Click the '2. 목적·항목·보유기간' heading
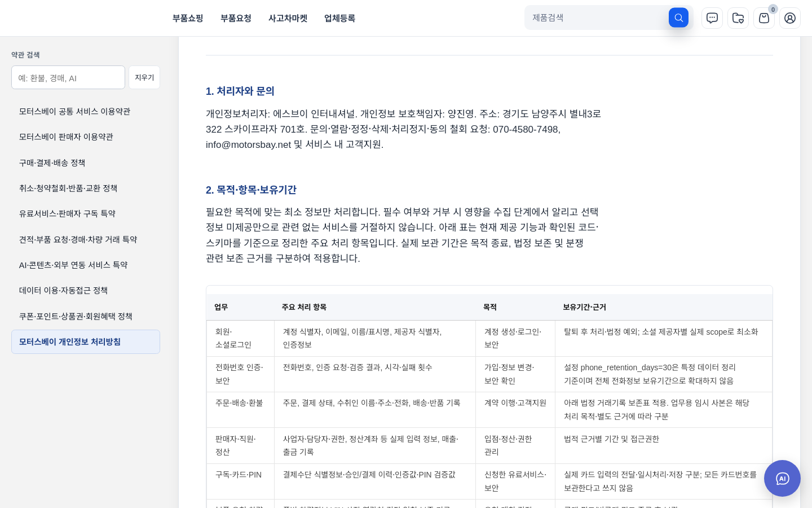 pos(251,190)
